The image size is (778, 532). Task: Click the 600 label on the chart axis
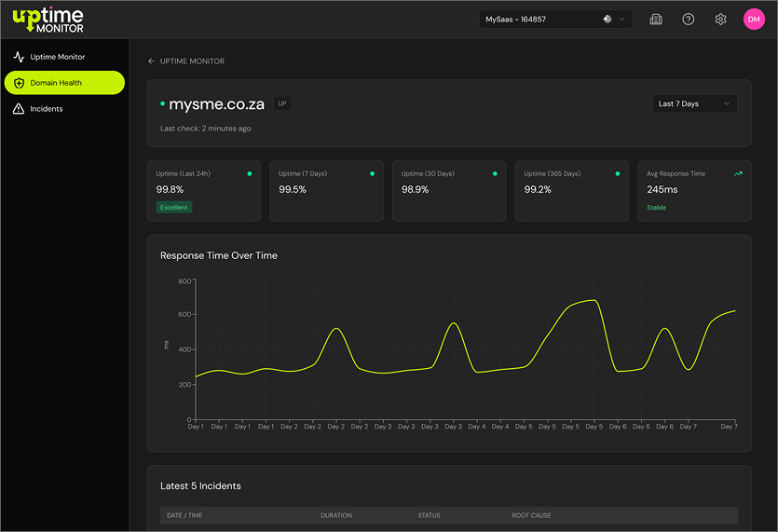184,315
